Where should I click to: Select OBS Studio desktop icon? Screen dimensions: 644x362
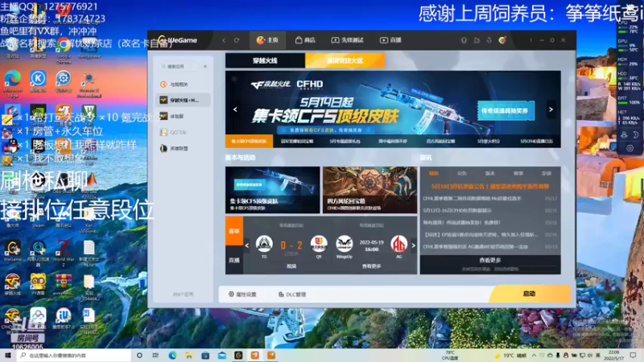(64, 183)
